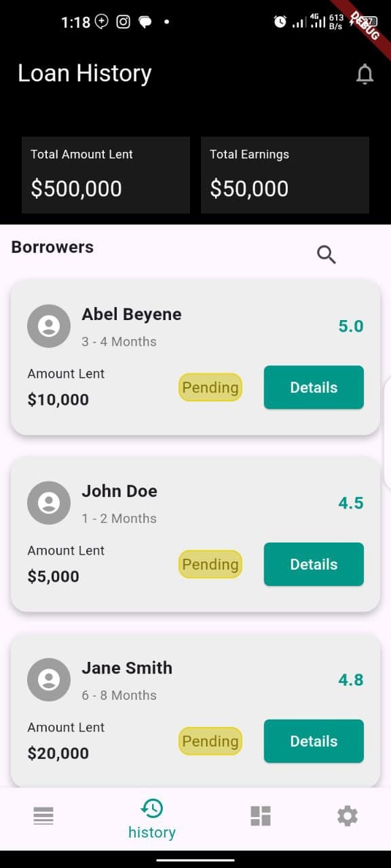391x868 pixels.
Task: Open the Loan History header menu
Action: [x=85, y=73]
